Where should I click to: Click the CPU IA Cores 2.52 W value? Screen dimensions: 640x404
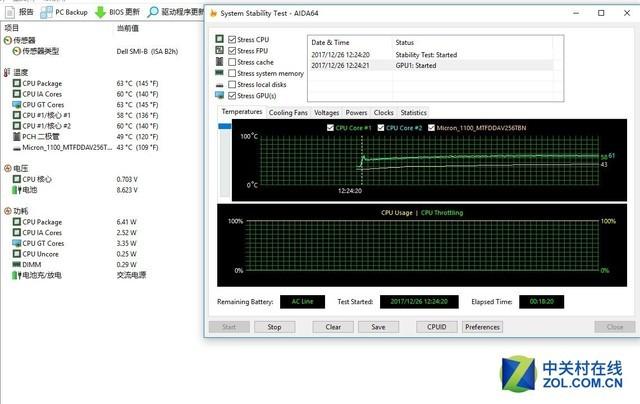click(x=127, y=233)
